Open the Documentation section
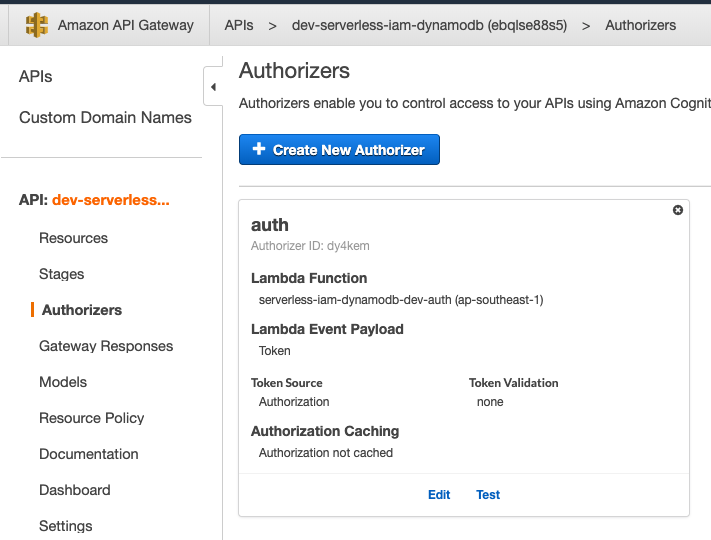The height and width of the screenshot is (540, 711). click(89, 454)
